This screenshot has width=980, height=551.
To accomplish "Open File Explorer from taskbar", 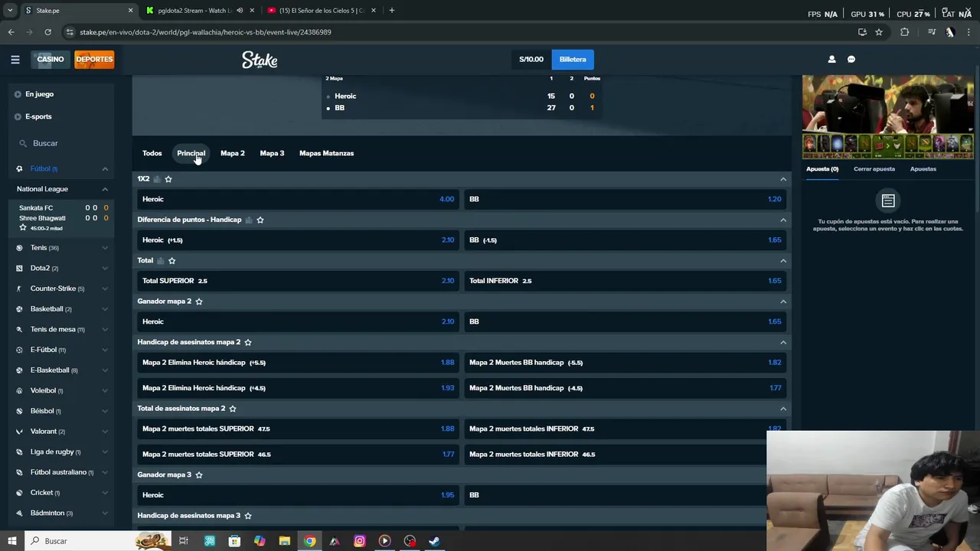I will tap(284, 541).
